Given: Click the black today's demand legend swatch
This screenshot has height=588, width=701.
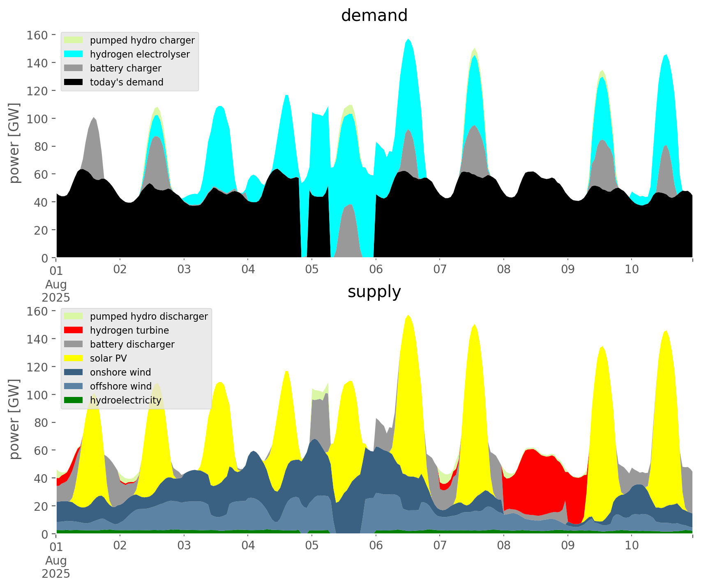Looking at the screenshot, I should [74, 82].
